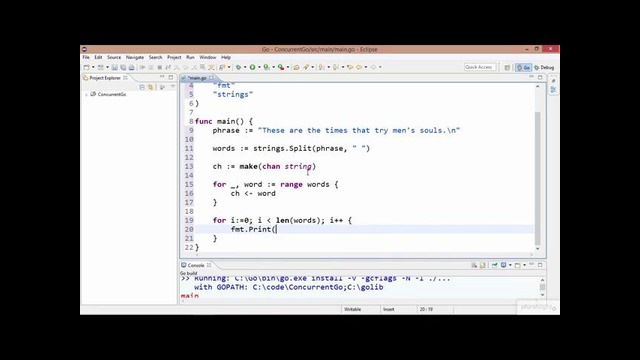640x360 pixels.
Task: Click the Open Type folder toolbar icon
Action: (296, 67)
